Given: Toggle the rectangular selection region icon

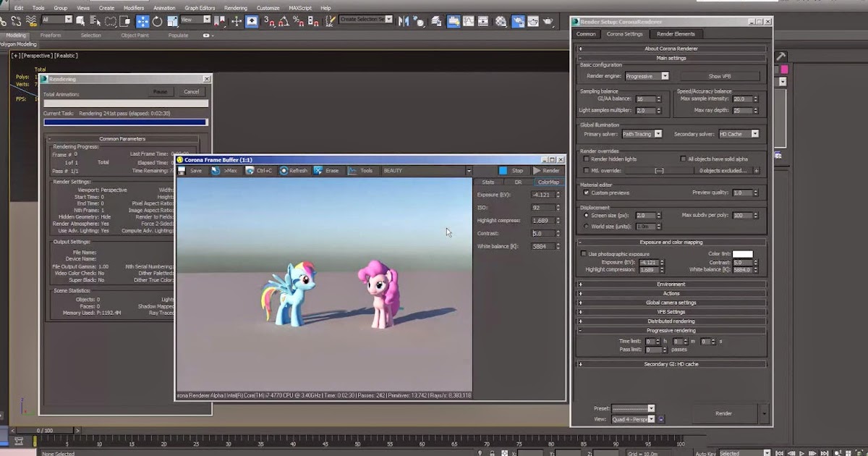Looking at the screenshot, I should tap(110, 22).
